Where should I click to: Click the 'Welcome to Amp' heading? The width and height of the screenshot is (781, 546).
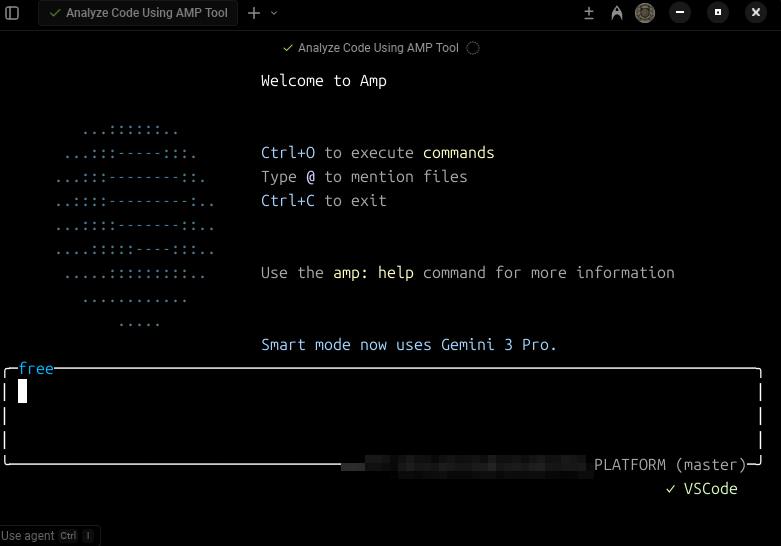[x=324, y=81]
